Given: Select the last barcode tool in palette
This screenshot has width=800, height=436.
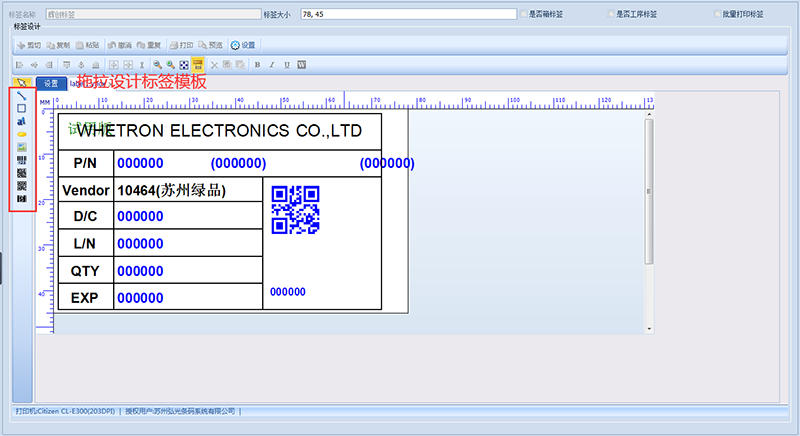Looking at the screenshot, I should (21, 198).
